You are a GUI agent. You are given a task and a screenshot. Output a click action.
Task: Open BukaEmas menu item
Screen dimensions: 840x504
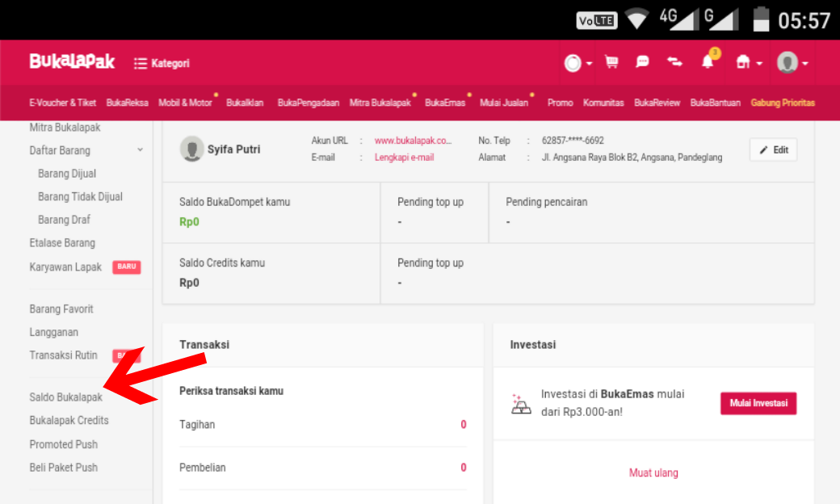(445, 103)
